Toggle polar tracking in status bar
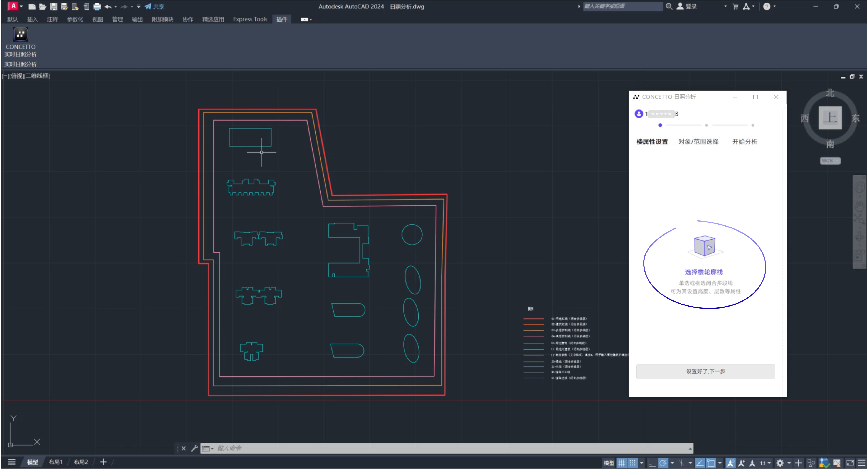Screen dimensions: 868x470 pos(663,463)
